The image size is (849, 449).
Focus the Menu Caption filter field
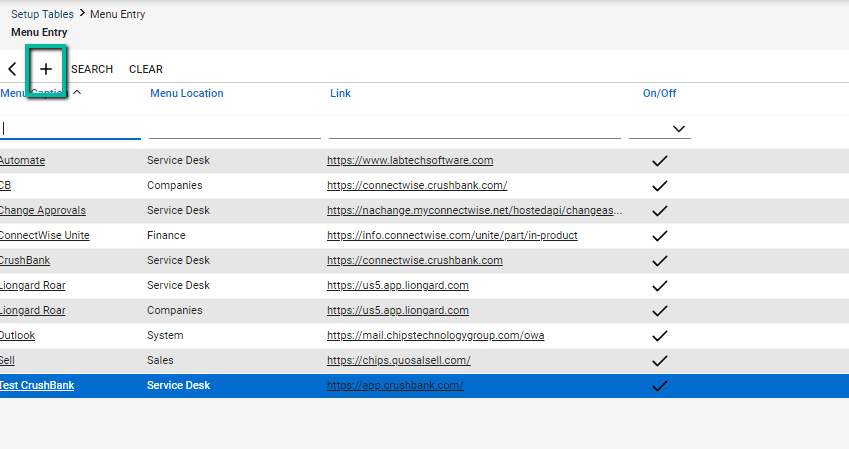coord(70,129)
